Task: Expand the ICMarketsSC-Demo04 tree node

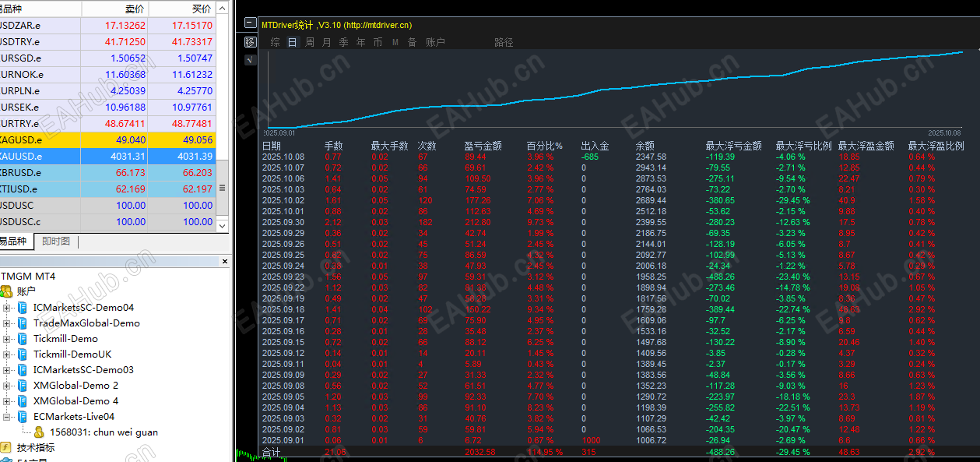Action: tap(7, 308)
